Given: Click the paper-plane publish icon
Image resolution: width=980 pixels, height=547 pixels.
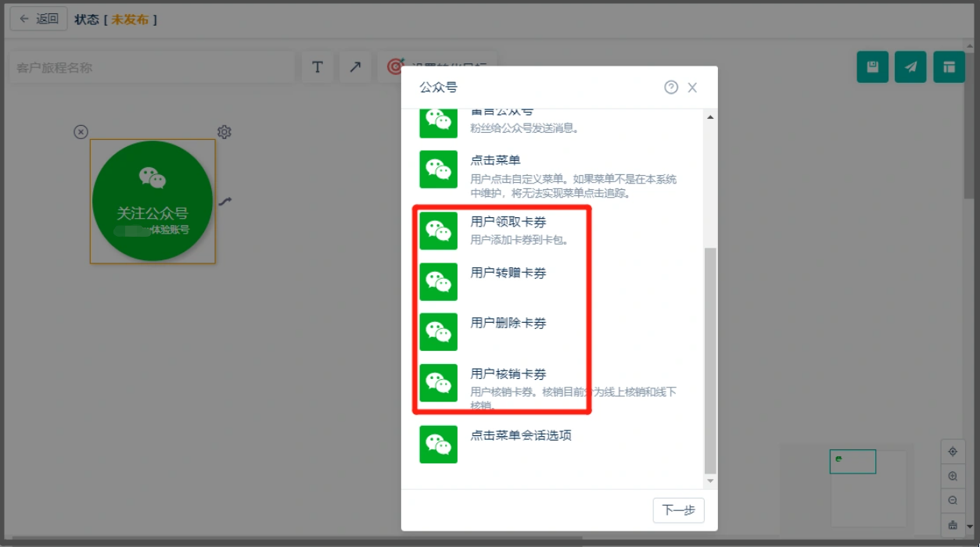Looking at the screenshot, I should point(911,67).
